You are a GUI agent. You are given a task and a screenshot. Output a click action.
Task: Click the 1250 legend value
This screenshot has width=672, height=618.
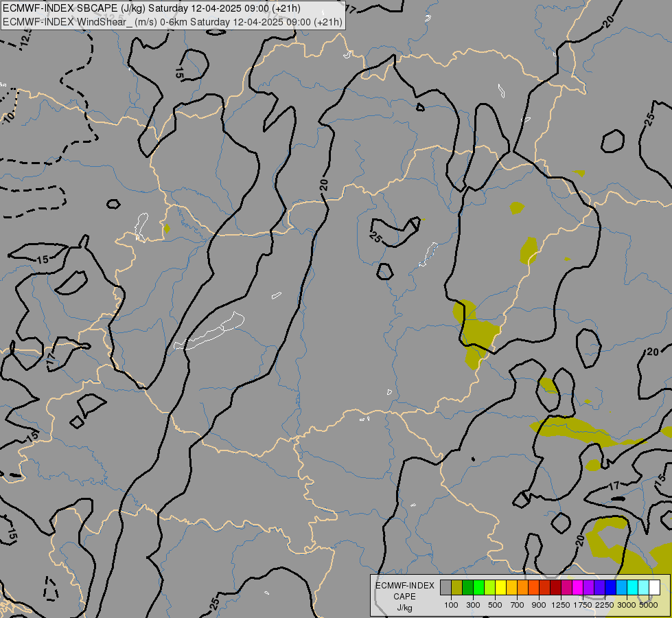click(x=561, y=605)
